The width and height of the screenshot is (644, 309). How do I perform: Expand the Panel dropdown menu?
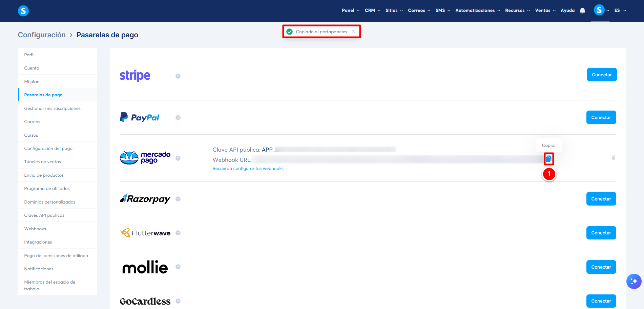[x=351, y=11]
